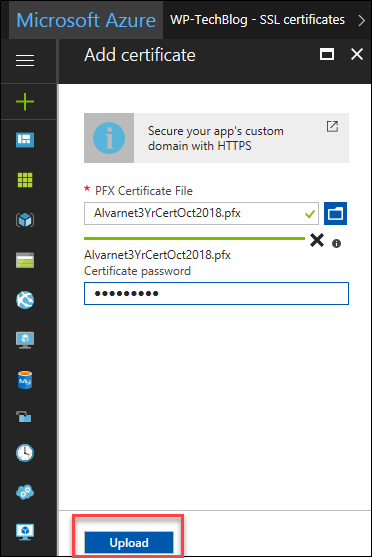The image size is (372, 558).
Task: Click the green plus New resource icon
Action: (x=25, y=102)
